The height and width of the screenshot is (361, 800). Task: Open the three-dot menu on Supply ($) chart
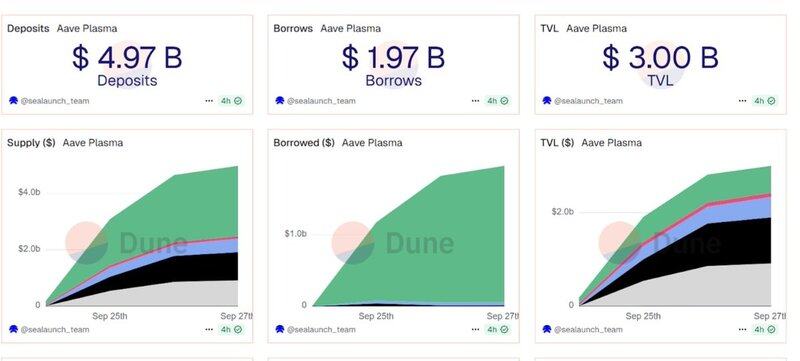pos(209,329)
